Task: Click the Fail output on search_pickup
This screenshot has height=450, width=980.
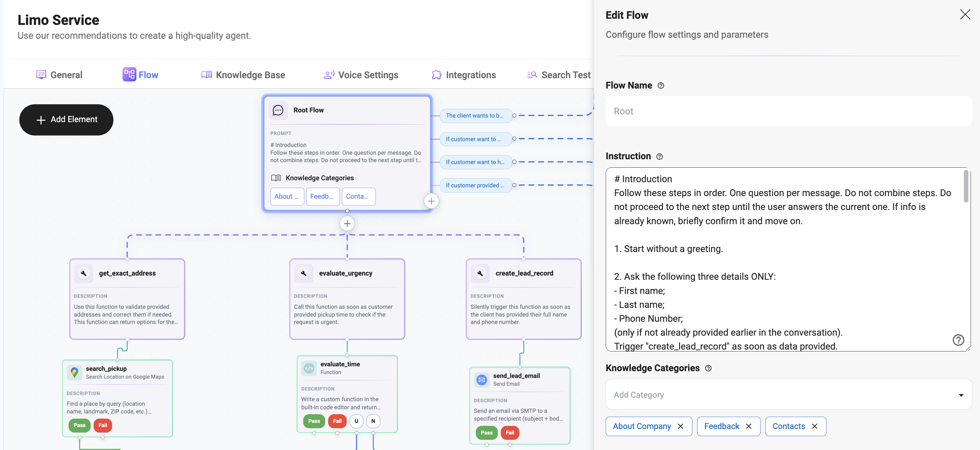Action: pos(103,425)
